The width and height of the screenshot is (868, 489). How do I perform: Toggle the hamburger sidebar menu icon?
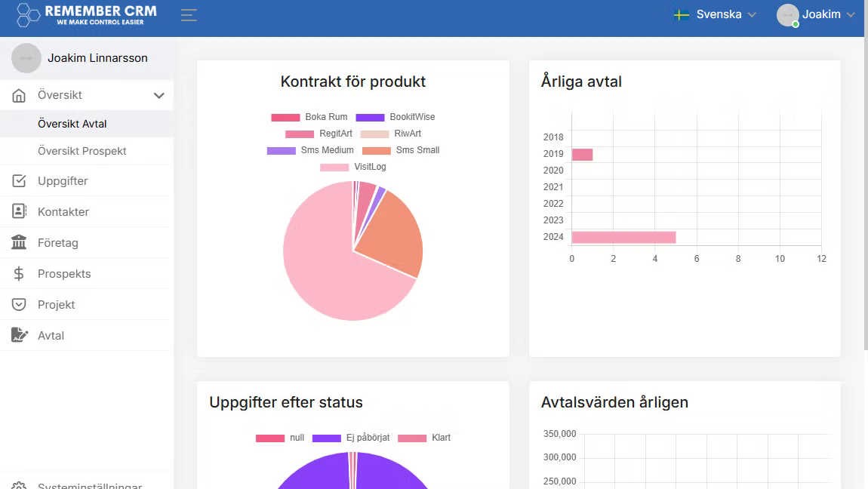189,15
